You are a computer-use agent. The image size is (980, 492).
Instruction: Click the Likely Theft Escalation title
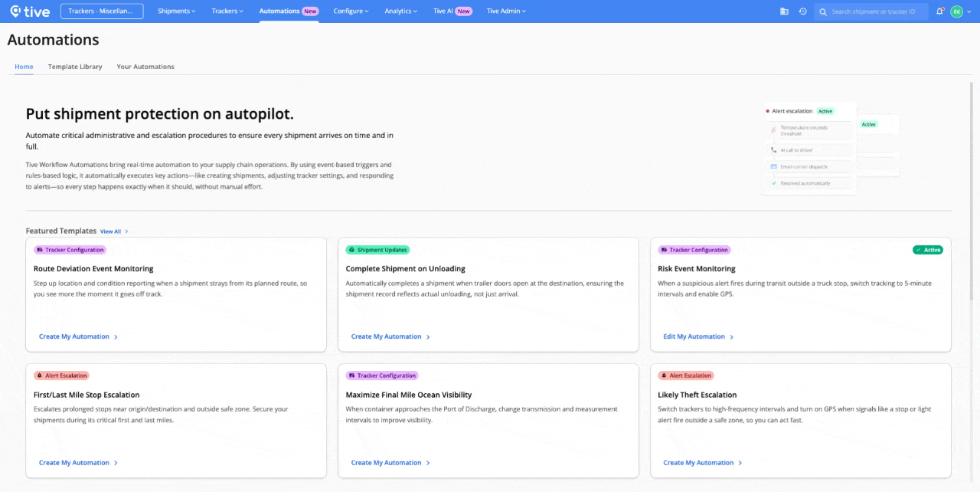point(697,395)
